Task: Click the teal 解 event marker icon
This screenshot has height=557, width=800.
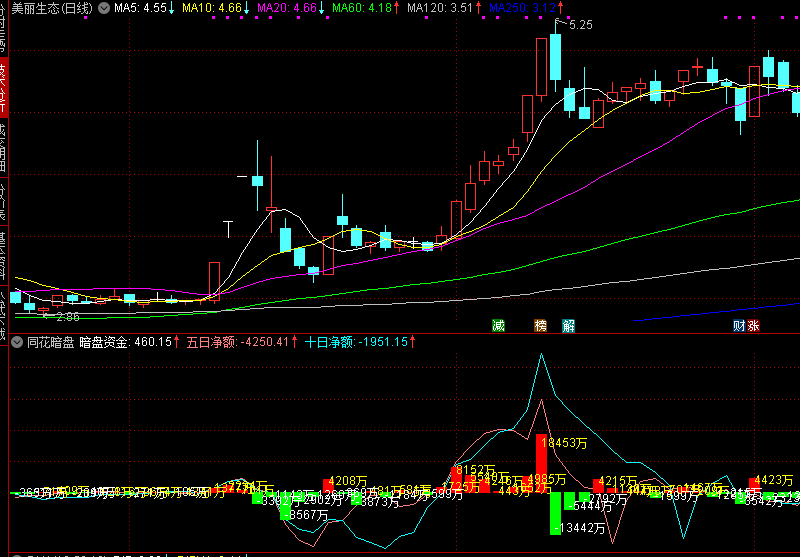Action: pos(568,325)
